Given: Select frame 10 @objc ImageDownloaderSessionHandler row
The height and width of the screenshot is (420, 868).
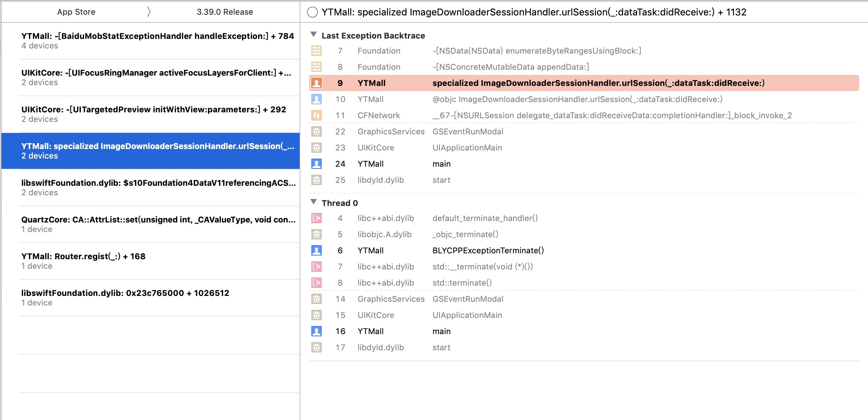Looking at the screenshot, I should click(x=576, y=99).
